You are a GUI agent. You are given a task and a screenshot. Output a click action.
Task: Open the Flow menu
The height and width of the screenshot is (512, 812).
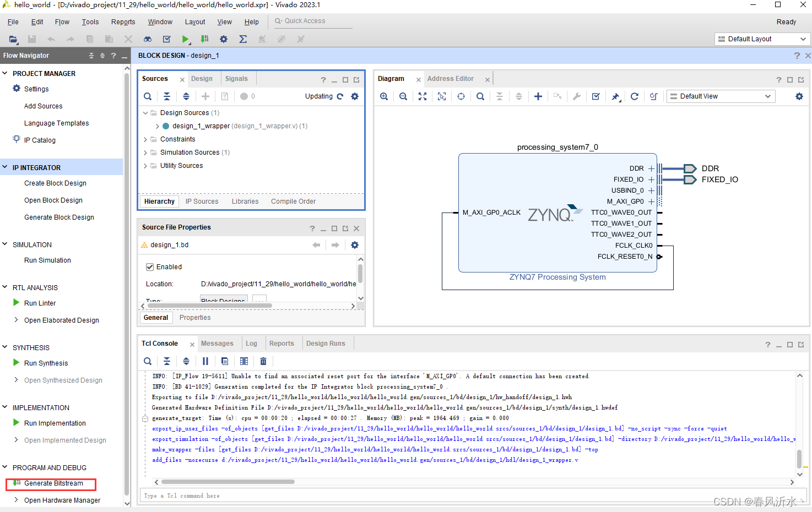[62, 22]
